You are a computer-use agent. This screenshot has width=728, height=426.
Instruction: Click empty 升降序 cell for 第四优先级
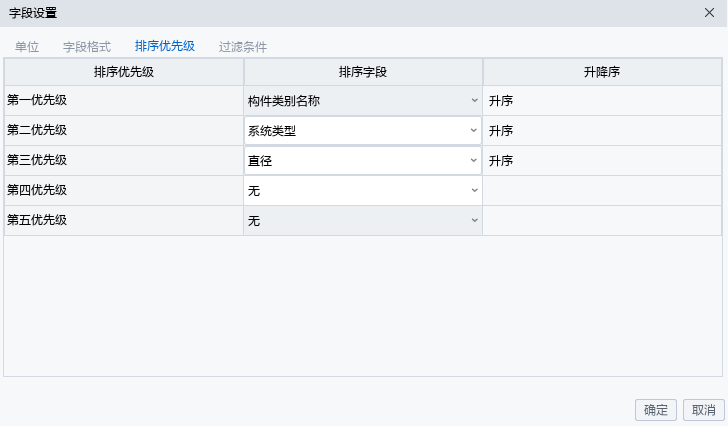[602, 190]
